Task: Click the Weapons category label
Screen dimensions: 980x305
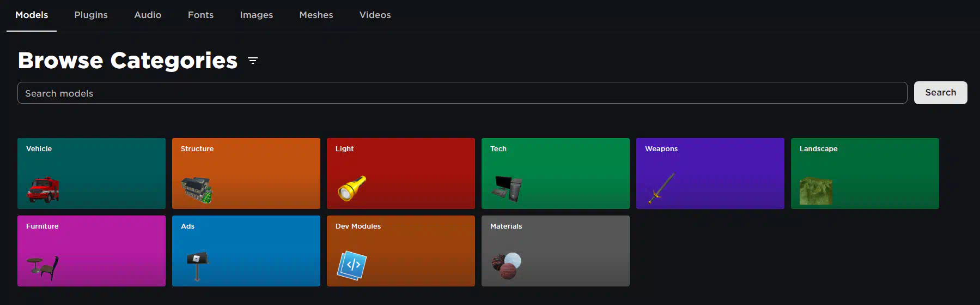Action: click(661, 149)
